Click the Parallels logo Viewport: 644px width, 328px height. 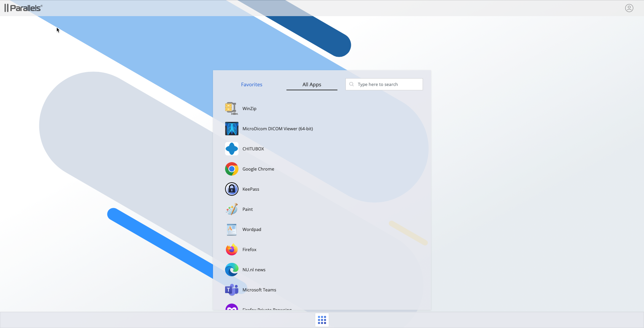click(x=23, y=8)
